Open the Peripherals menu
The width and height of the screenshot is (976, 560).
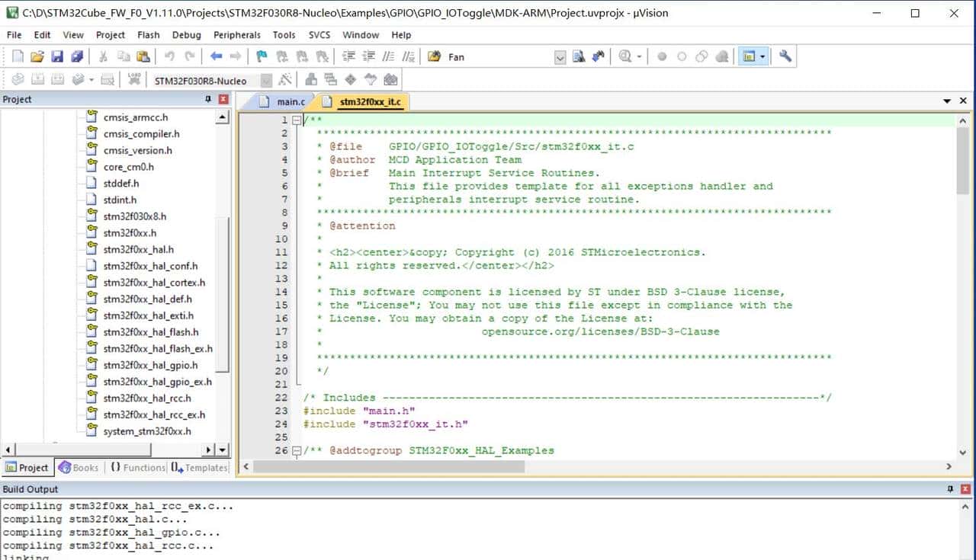(x=236, y=35)
